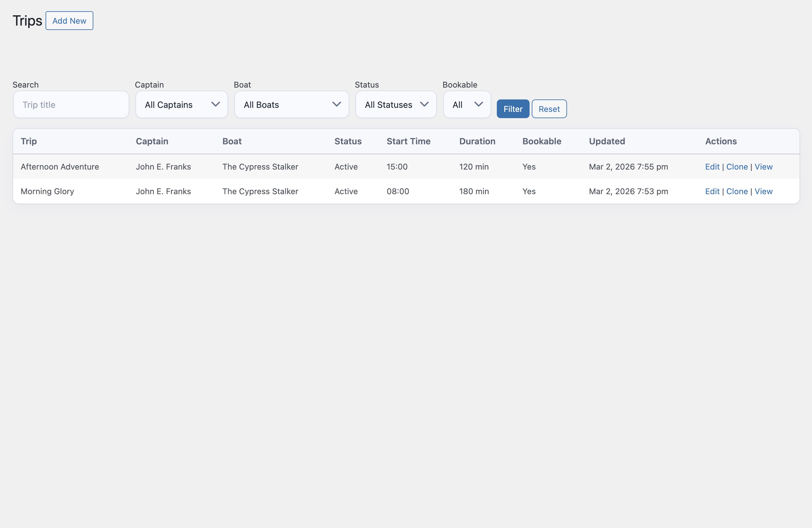
Task: Clone the Morning Glory trip
Action: point(737,191)
